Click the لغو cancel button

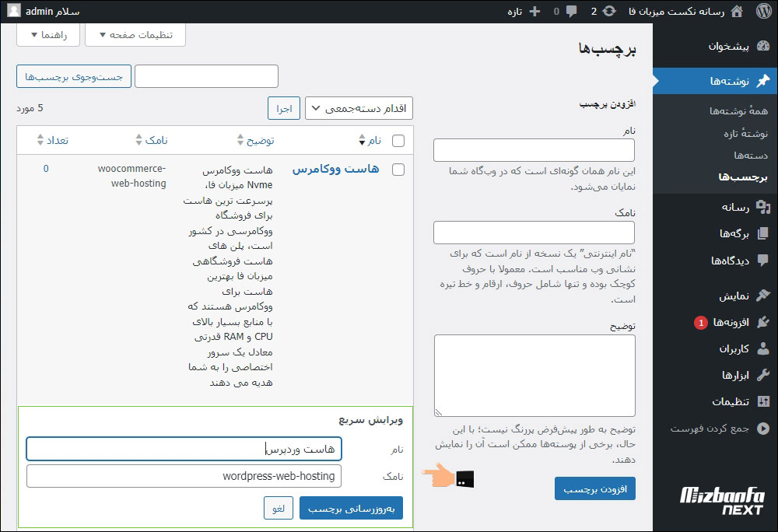pos(279,508)
